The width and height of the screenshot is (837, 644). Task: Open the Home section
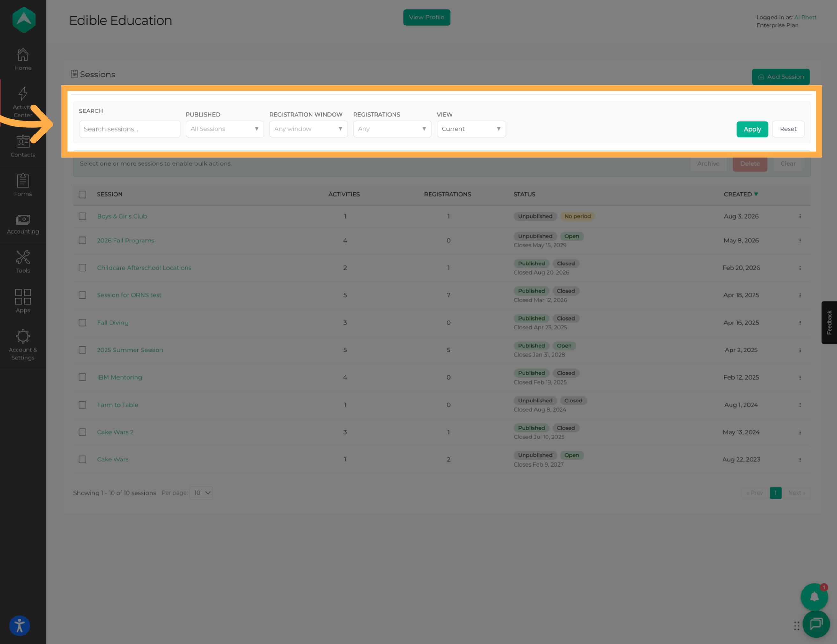(x=23, y=60)
